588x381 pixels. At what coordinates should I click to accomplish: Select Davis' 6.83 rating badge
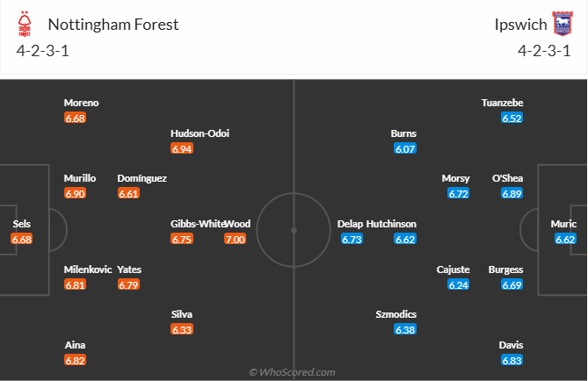pyautogui.click(x=512, y=360)
